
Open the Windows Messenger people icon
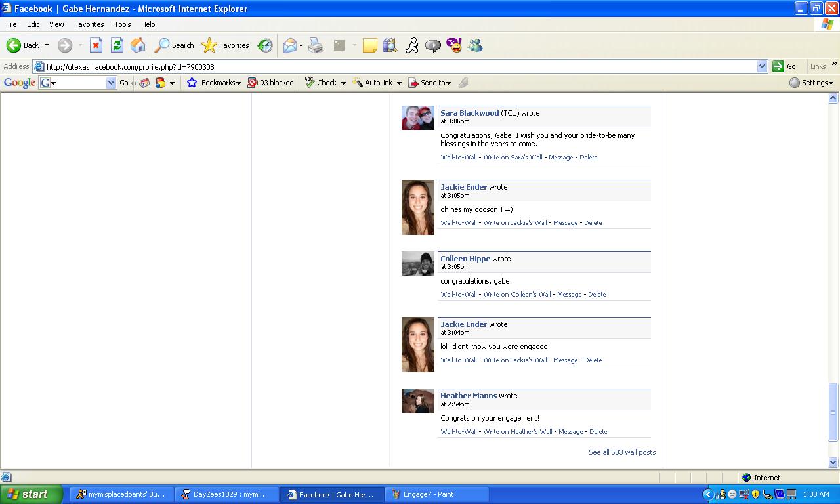coord(475,45)
